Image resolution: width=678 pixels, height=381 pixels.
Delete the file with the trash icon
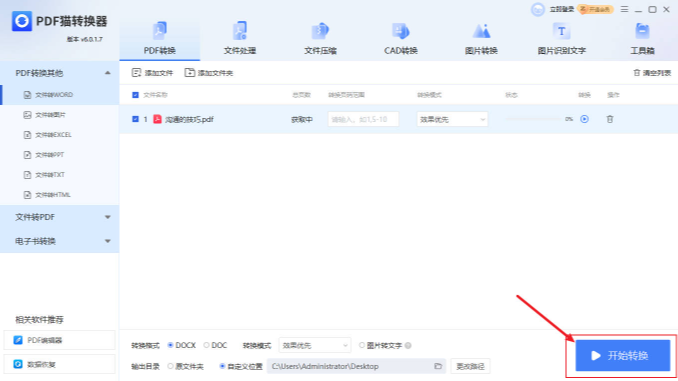(610, 119)
